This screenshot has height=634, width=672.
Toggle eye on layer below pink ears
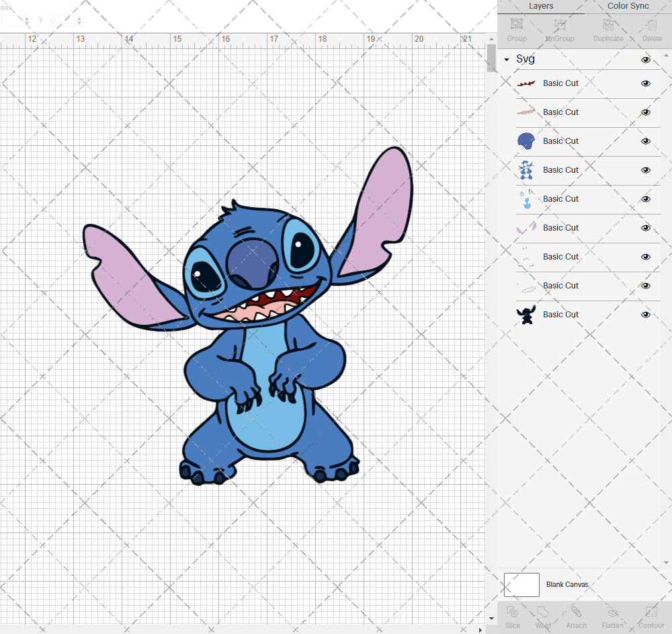tap(645, 257)
